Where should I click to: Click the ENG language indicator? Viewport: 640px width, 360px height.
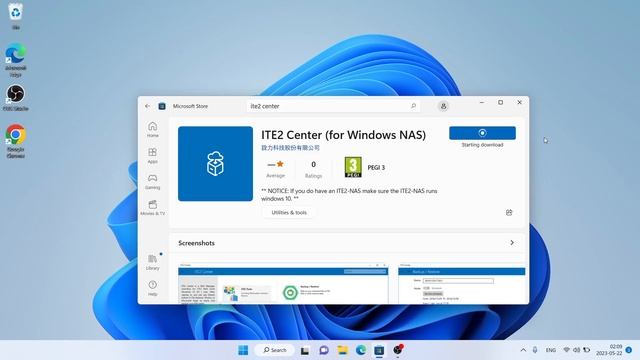551,350
